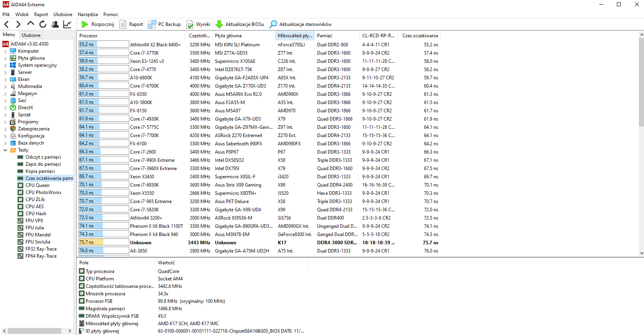Click the Refresh toolbar icon

click(x=43, y=24)
